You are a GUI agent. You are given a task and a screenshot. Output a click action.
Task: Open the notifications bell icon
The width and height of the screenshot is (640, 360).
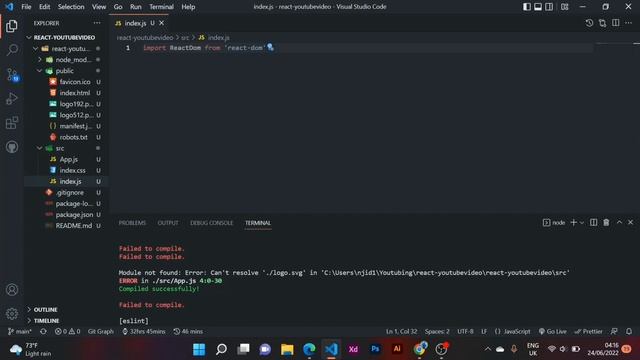[x=629, y=331]
